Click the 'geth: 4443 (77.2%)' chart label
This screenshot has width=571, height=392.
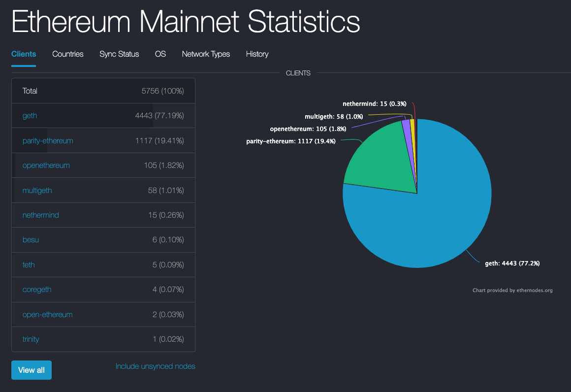coord(512,263)
